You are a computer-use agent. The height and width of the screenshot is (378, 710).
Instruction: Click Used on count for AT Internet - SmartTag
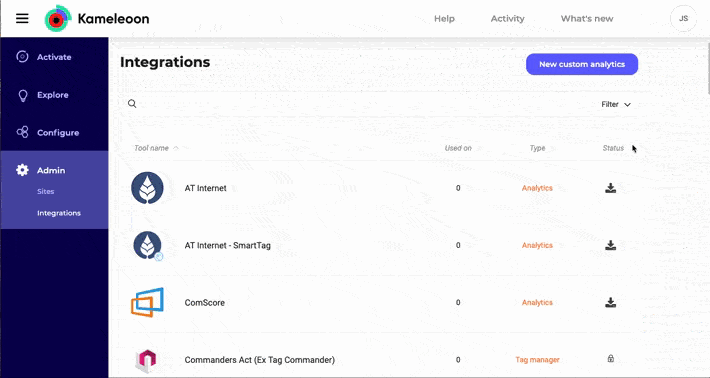pos(458,245)
